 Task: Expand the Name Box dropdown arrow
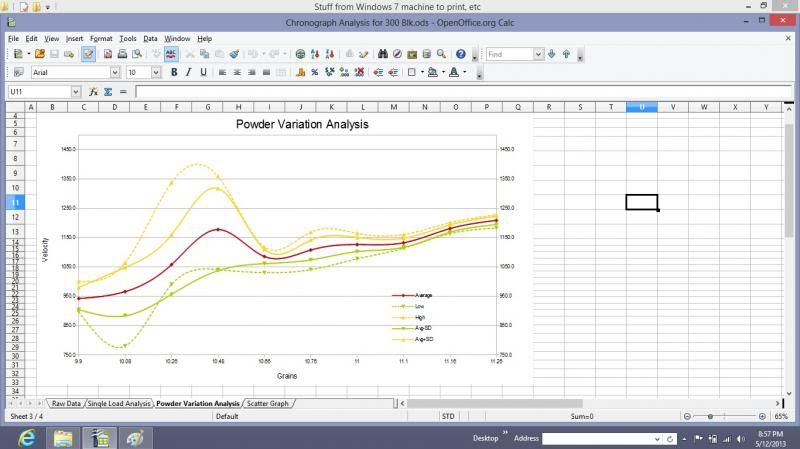[x=76, y=92]
